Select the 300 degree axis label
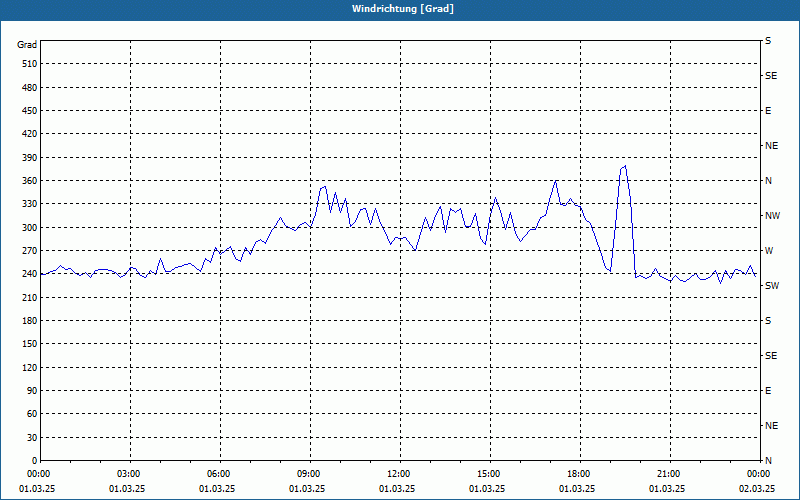This screenshot has height=500, width=800. click(x=30, y=228)
